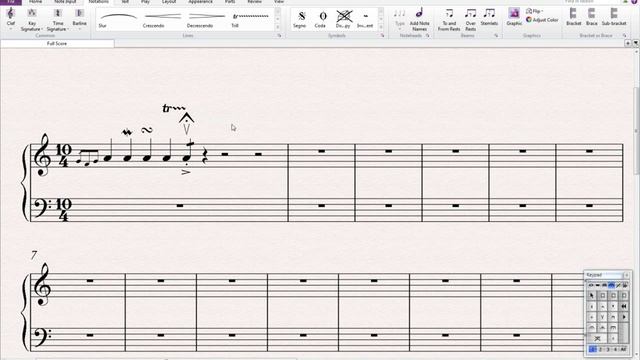Screen dimensions: 640x360
Task: Click Add Note Names
Action: [420, 19]
